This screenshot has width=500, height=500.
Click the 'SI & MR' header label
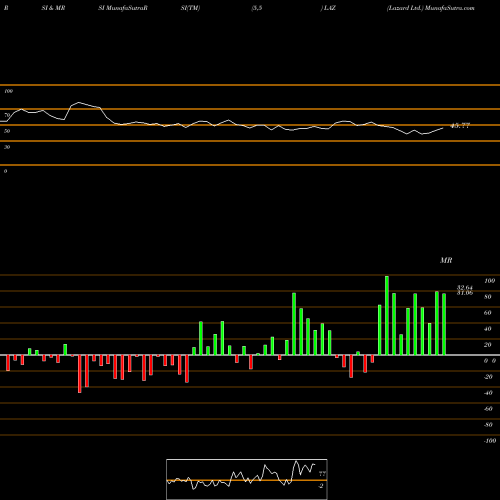click(x=53, y=8)
